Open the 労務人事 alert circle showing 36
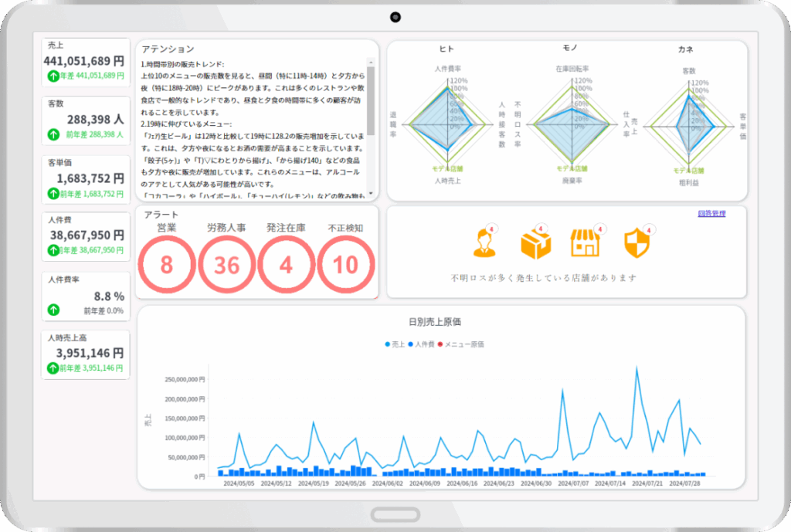Screen dimensions: 791x532 (226, 265)
